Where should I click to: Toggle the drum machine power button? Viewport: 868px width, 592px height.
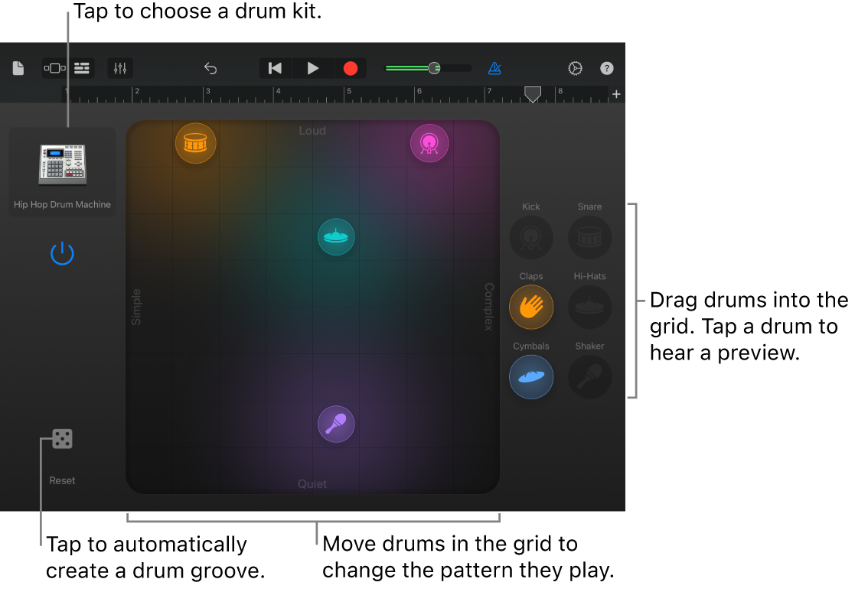coord(61,253)
